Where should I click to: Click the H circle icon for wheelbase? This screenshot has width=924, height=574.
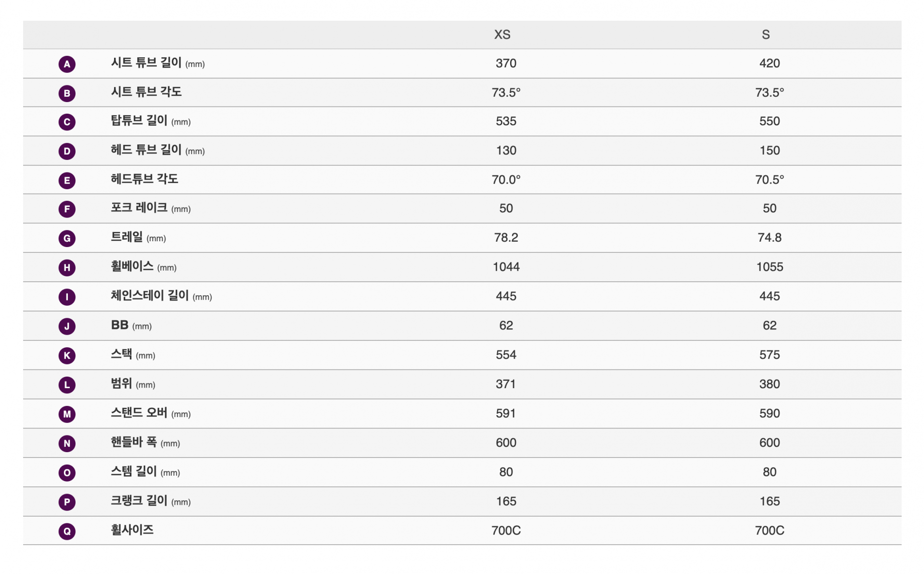(67, 268)
